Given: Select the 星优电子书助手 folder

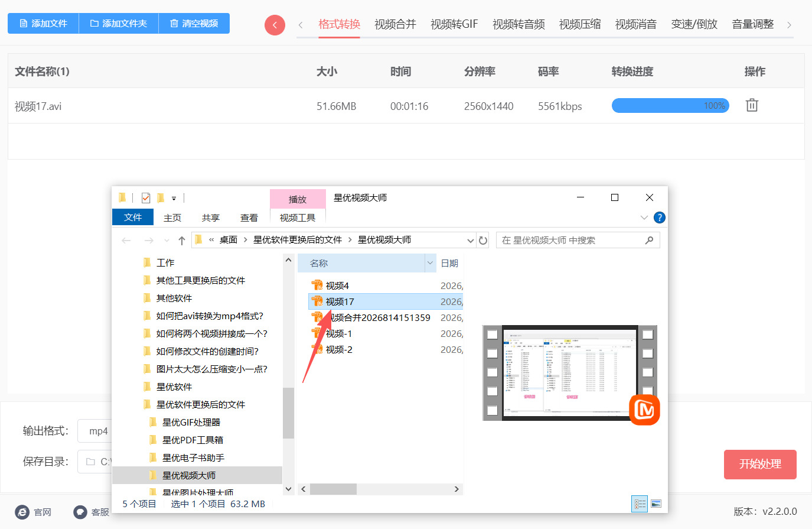Looking at the screenshot, I should coord(193,457).
